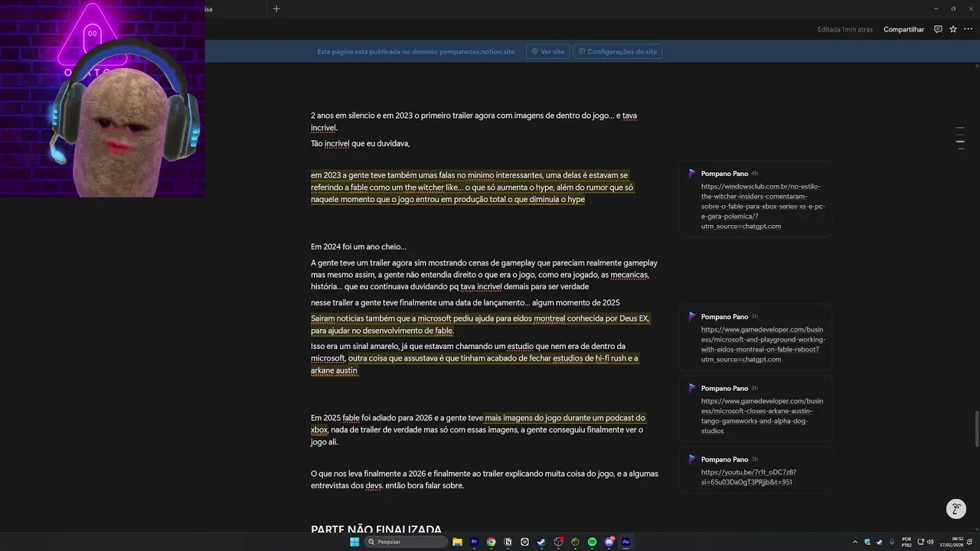Show hidden system tray icons chevron
Image resolution: width=980 pixels, height=551 pixels.
[x=855, y=542]
